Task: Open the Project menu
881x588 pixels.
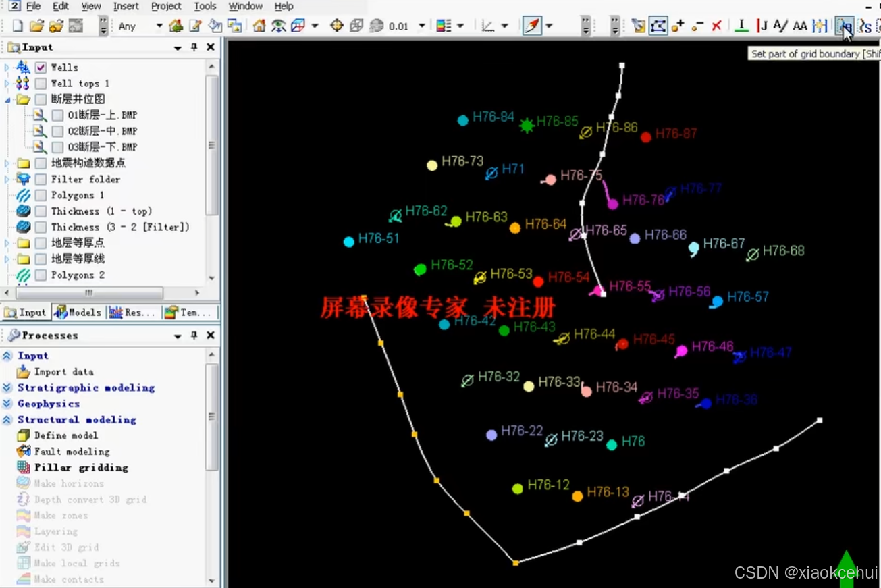Action: [166, 6]
